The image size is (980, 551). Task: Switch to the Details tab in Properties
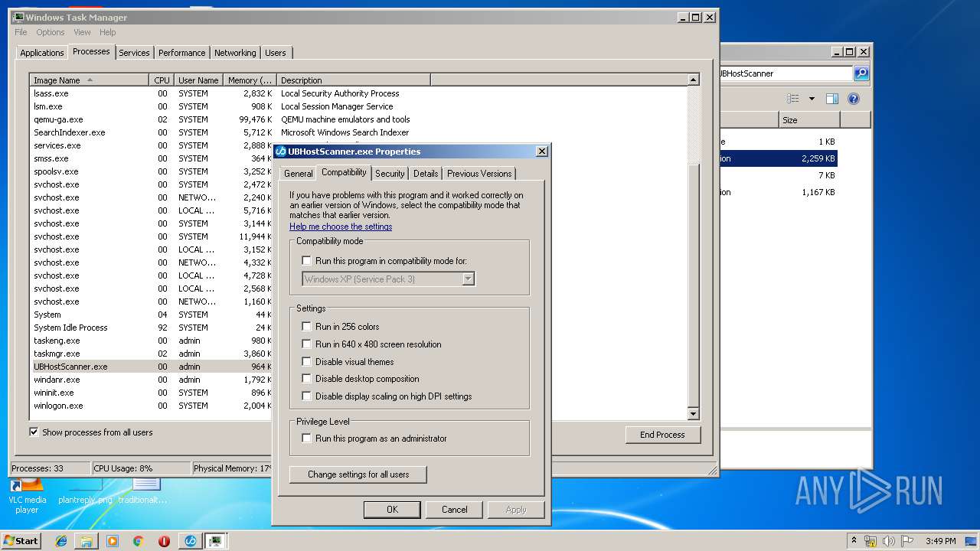click(x=426, y=174)
